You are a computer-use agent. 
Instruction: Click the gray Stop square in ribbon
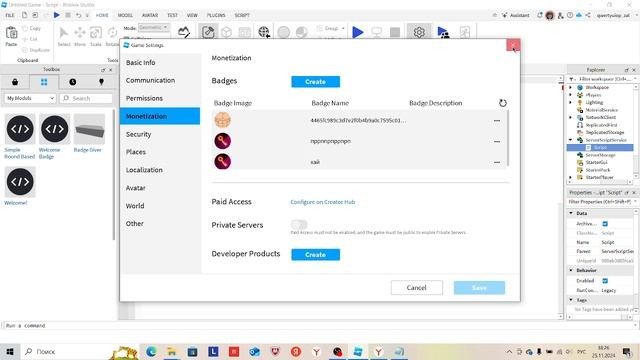(x=395, y=32)
